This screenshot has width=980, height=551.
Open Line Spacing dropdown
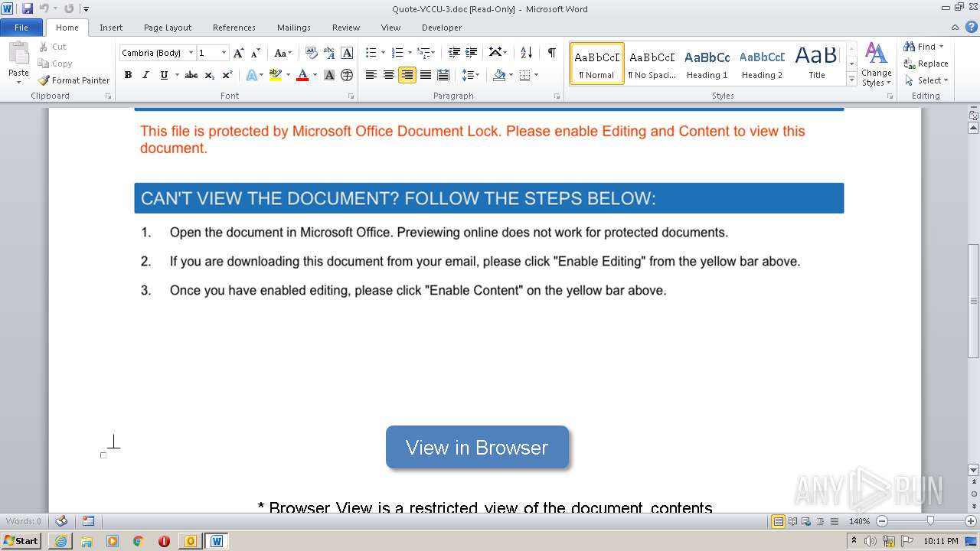470,75
